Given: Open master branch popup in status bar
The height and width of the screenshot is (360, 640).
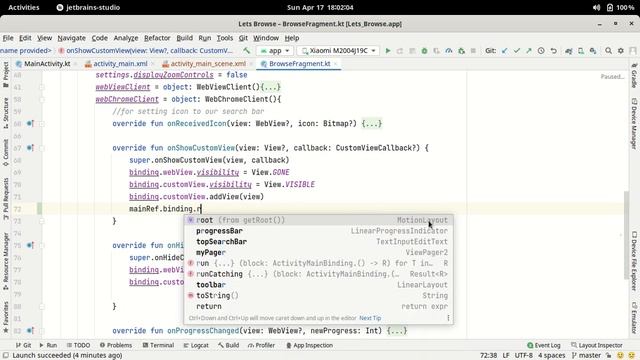Looking at the screenshot, I should 587,356.
